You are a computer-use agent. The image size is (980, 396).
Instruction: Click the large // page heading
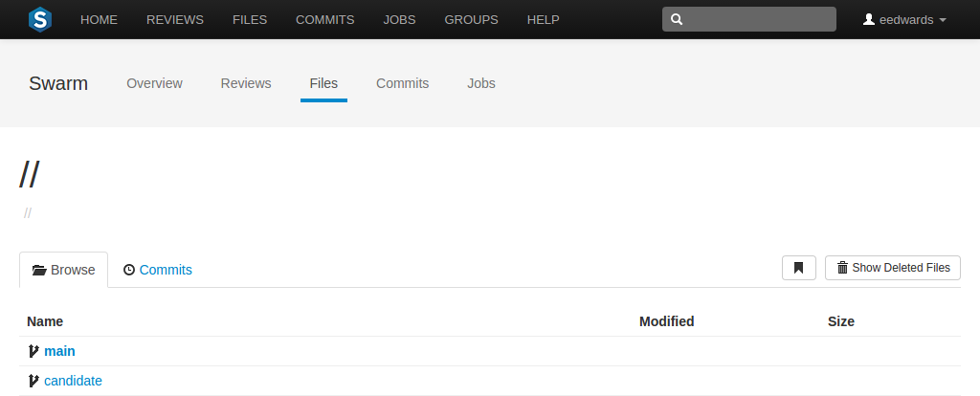[x=30, y=174]
